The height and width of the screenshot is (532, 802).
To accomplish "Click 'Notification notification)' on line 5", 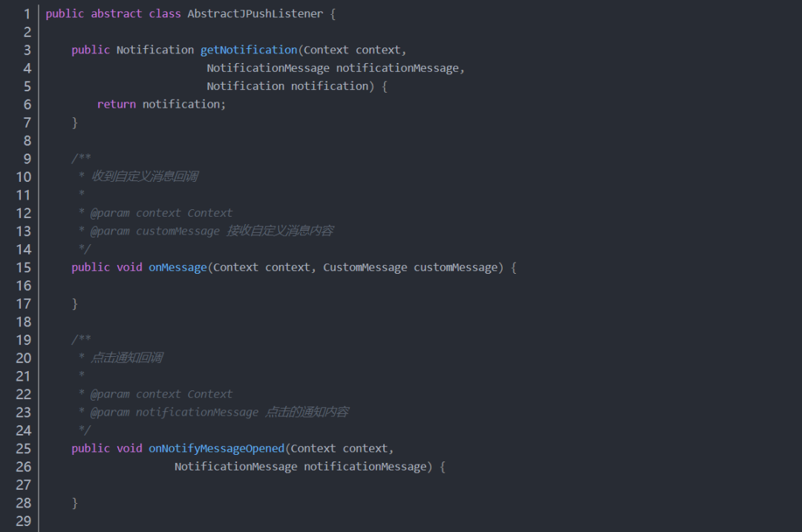I will 290,86.
